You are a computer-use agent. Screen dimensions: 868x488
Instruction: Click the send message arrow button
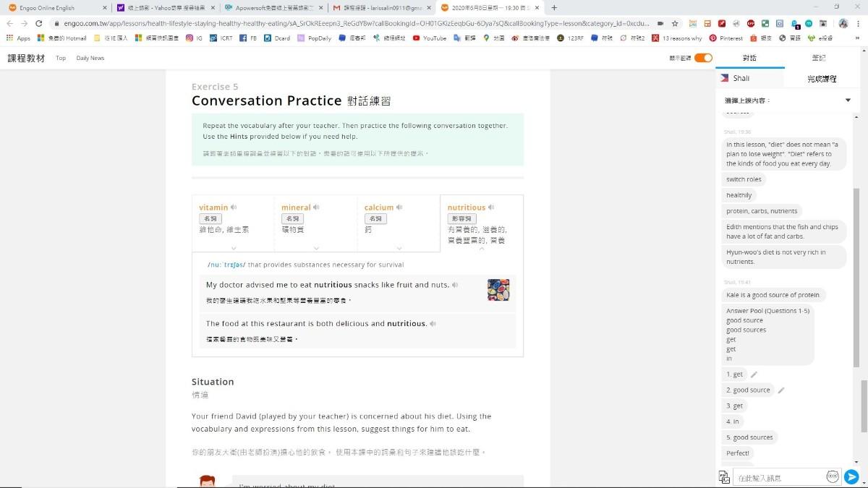point(851,476)
